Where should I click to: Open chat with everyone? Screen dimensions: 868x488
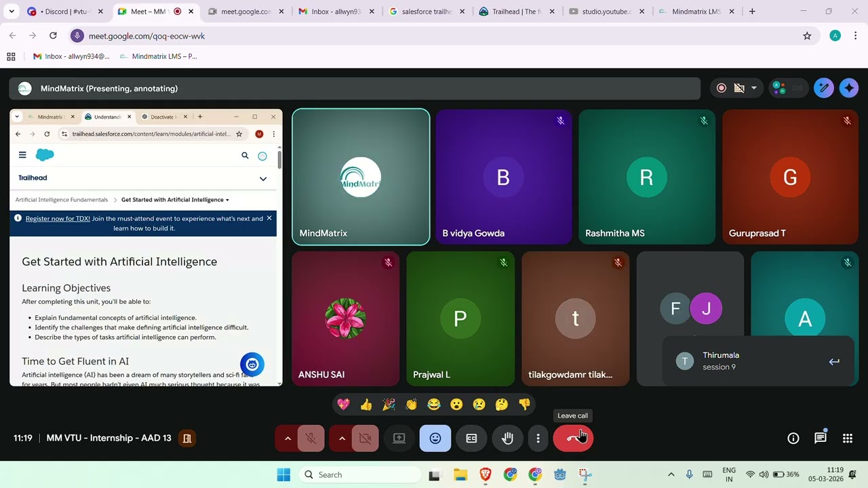click(821, 439)
